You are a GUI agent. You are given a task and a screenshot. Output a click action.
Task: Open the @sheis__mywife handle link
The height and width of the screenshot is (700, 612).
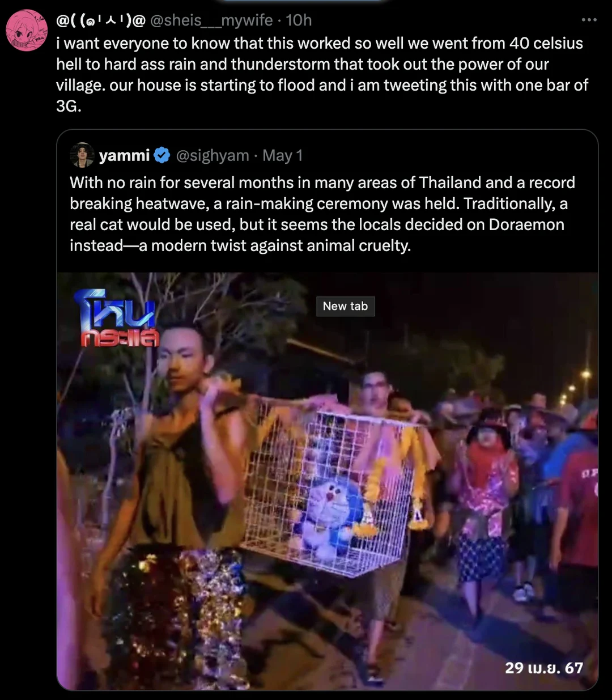(211, 20)
